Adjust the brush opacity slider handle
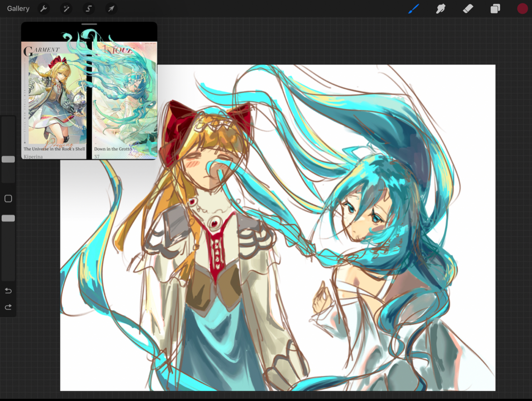This screenshot has width=532, height=401. (8, 218)
